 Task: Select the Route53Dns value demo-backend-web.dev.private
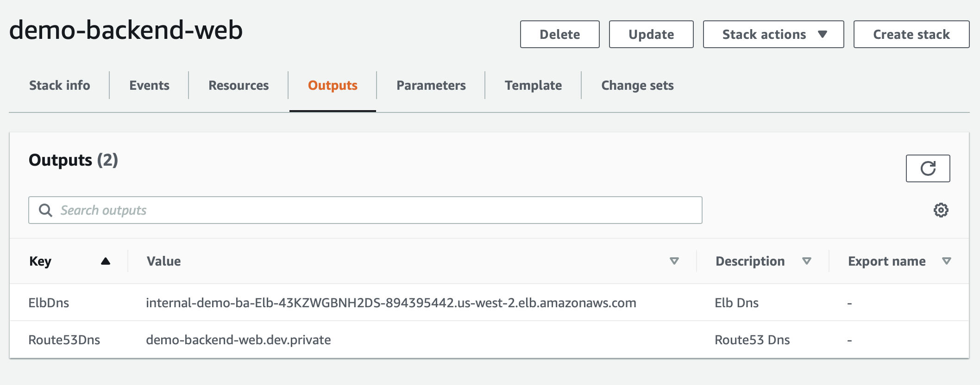(x=238, y=340)
